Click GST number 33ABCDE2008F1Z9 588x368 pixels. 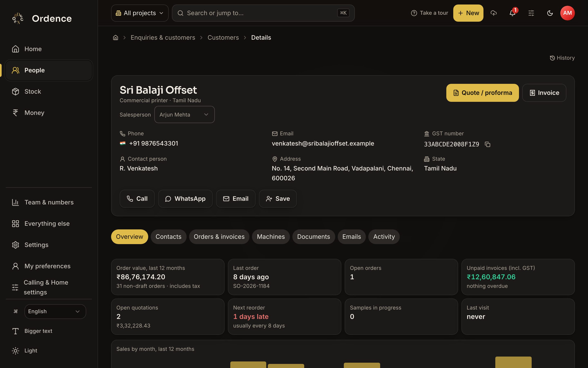[x=451, y=144]
